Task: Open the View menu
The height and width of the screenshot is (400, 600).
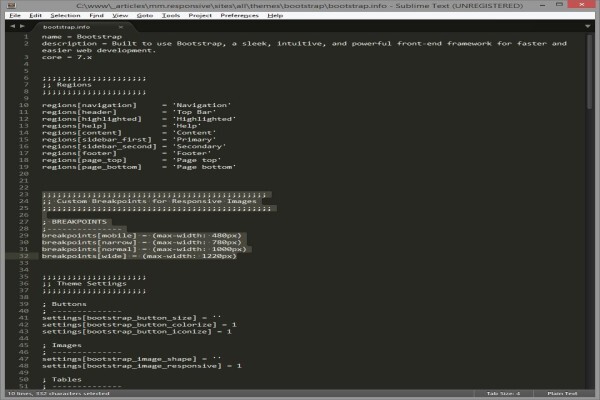Action: 120,15
